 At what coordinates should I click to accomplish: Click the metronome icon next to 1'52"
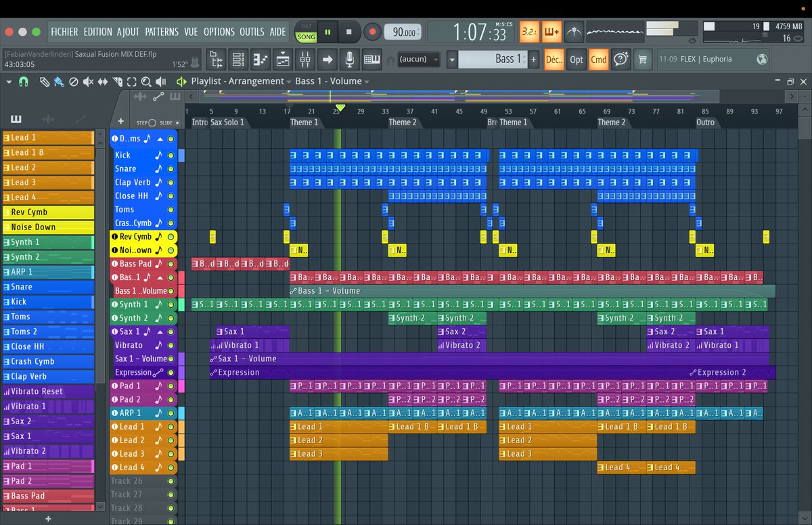[x=195, y=63]
